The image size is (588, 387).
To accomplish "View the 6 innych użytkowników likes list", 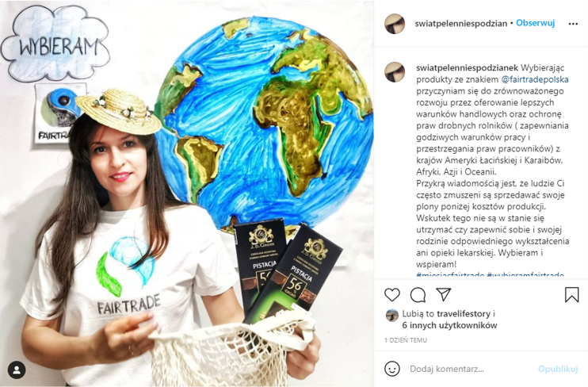I will coord(449,325).
